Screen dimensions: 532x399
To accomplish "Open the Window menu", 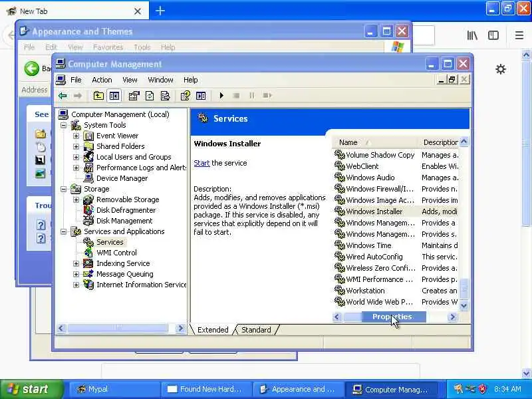I will [x=160, y=80].
